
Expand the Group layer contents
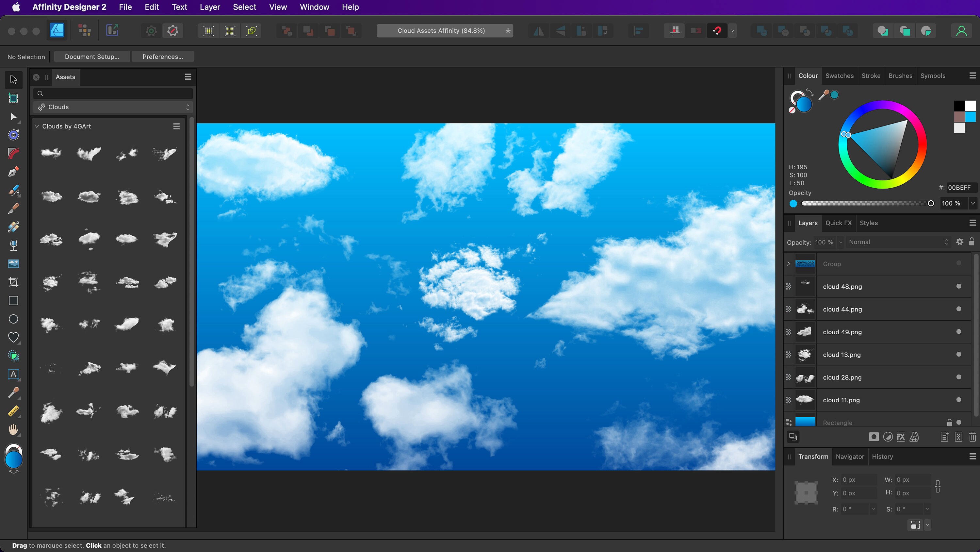tap(788, 264)
